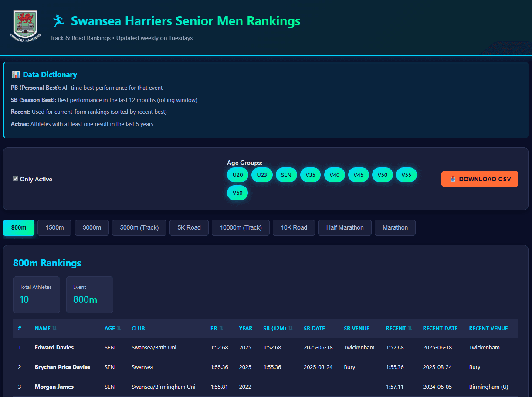
Task: Click the Total Athletes 10 stat card
Action: (x=37, y=295)
